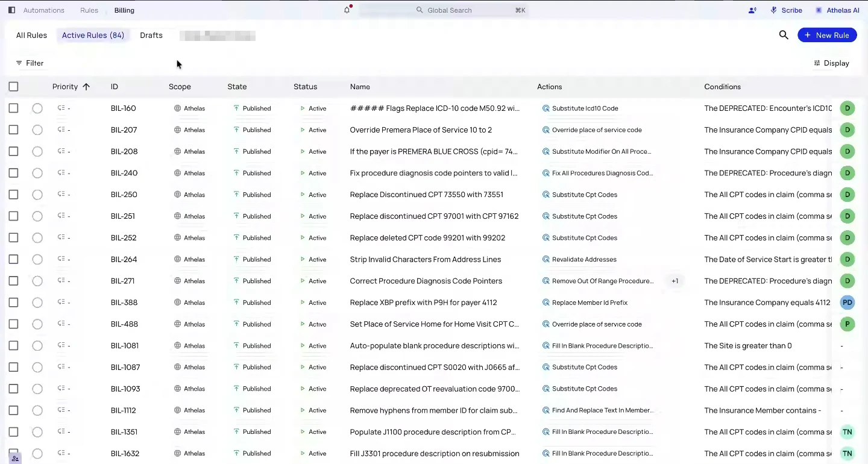868x464 pixels.
Task: Toggle the round selector on BIL-388
Action: coord(37,303)
